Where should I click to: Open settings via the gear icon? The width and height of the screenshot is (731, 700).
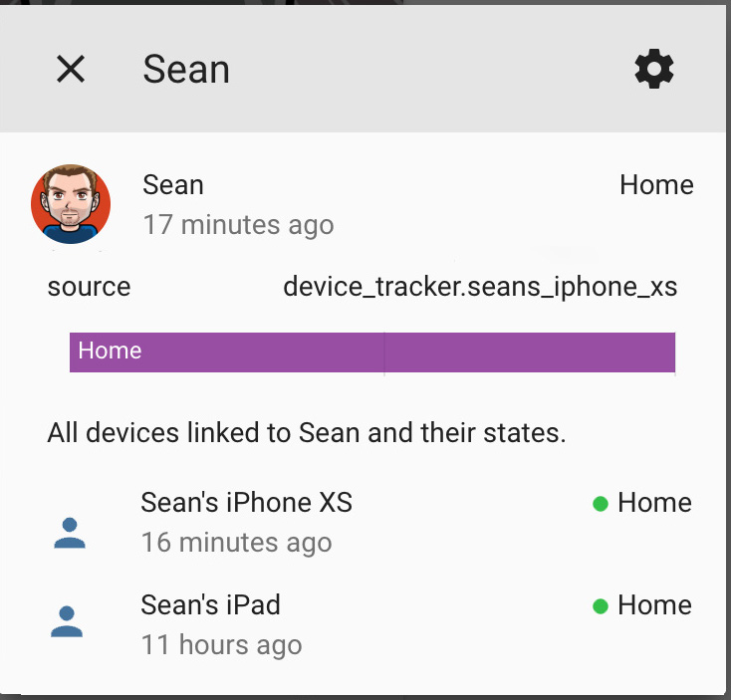654,69
